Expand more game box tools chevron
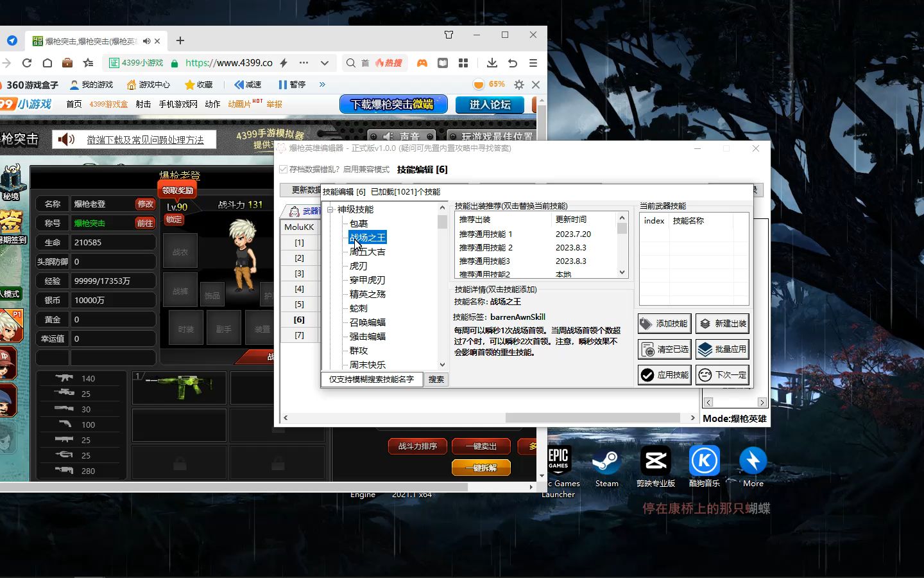 tap(322, 84)
